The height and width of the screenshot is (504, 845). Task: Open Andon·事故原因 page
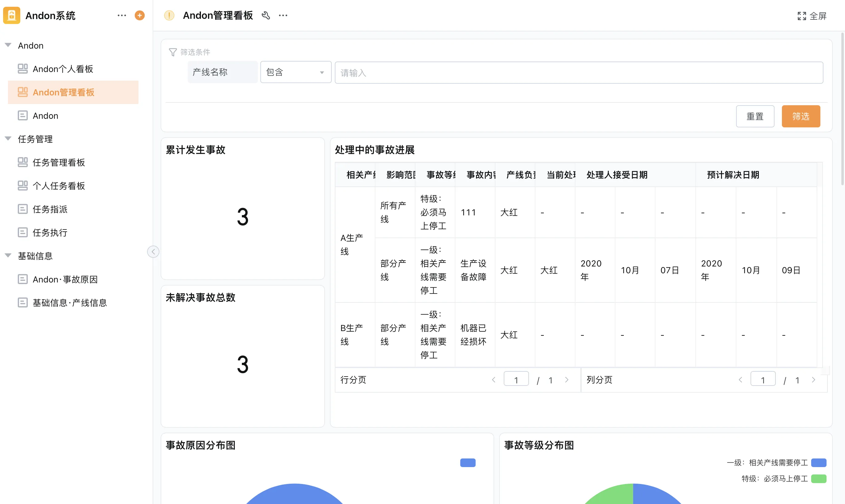(x=65, y=279)
